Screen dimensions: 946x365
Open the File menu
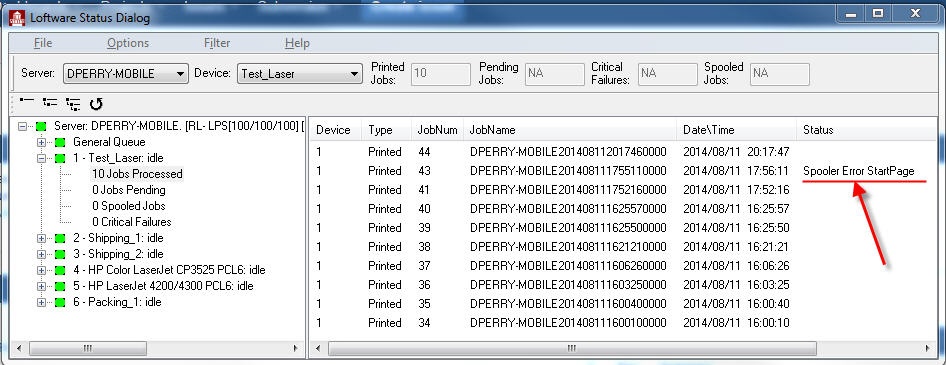[42, 43]
